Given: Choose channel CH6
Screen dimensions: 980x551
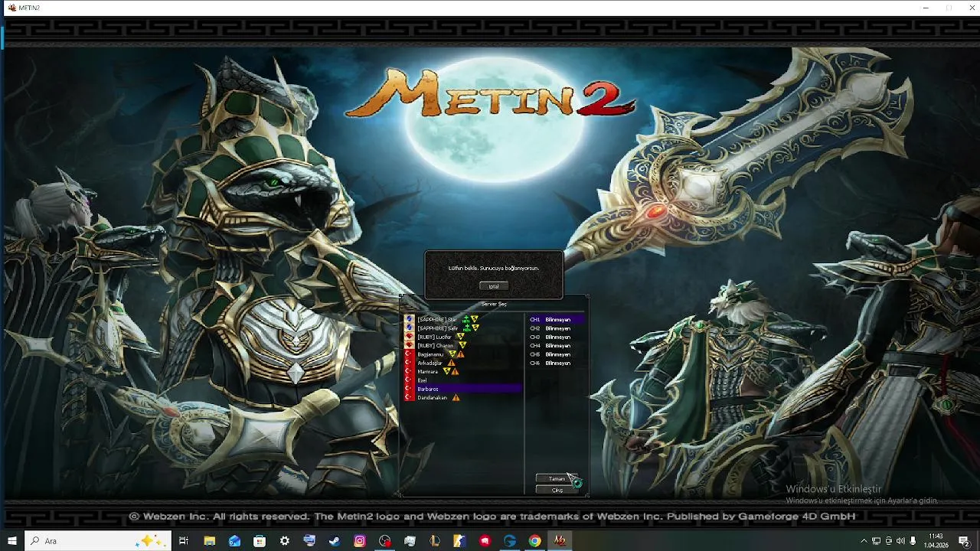Looking at the screenshot, I should point(557,363).
